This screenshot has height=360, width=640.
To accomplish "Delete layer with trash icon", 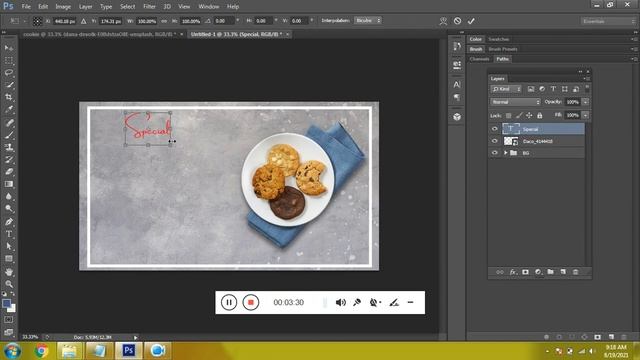I will (576, 272).
